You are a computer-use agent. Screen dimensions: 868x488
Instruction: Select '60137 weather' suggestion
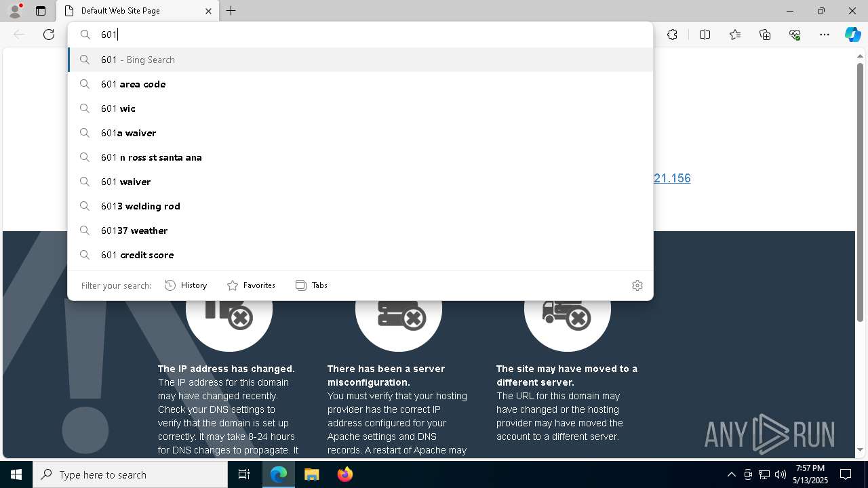pyautogui.click(x=360, y=230)
